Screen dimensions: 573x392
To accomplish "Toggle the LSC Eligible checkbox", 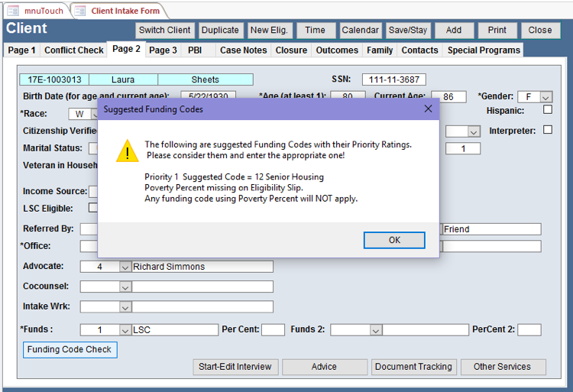I will pos(93,208).
